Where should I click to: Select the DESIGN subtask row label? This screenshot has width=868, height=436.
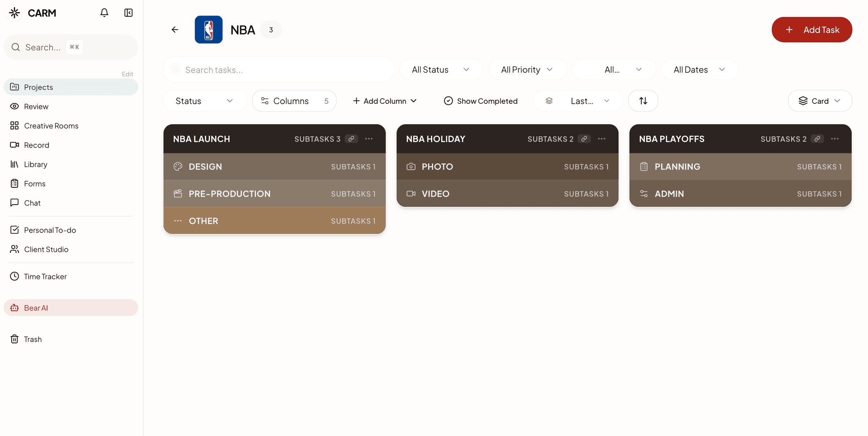[205, 167]
